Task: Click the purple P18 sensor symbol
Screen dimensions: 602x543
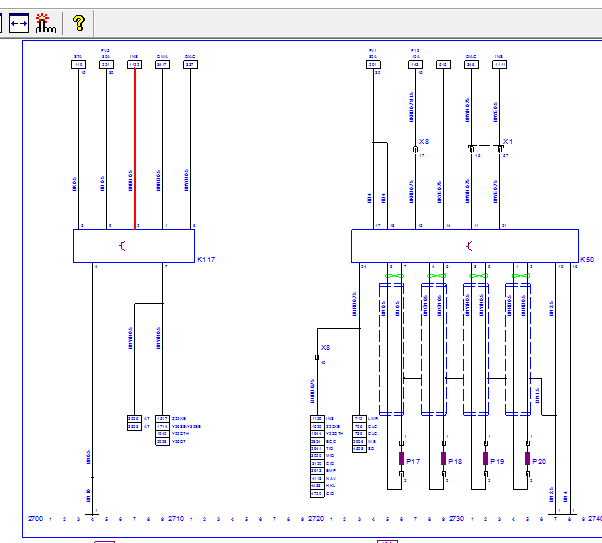Action: coord(443,459)
